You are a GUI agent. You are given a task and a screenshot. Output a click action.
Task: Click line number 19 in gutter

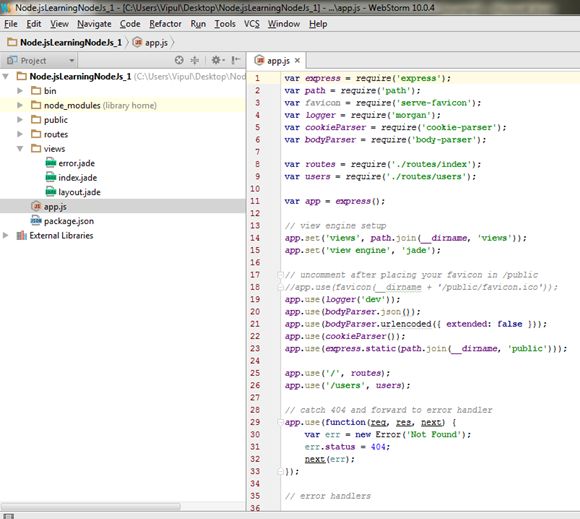pos(255,299)
